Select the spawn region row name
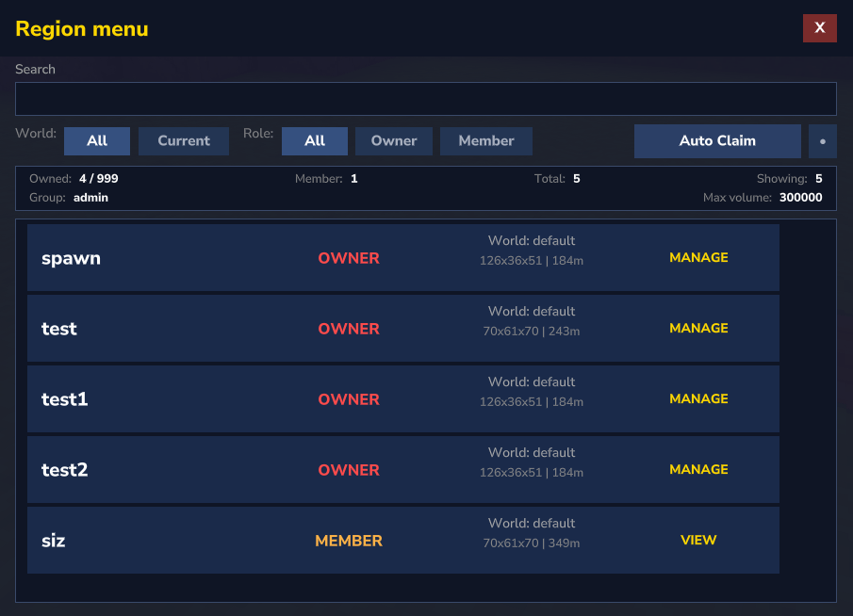This screenshot has height=616, width=853. pyautogui.click(x=71, y=258)
